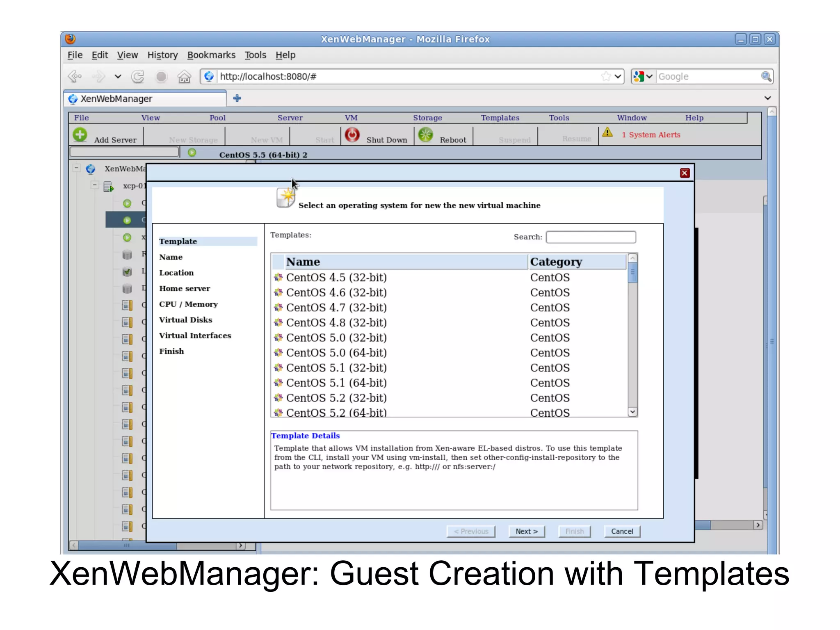Switch to the XenWebManager browser tab

click(145, 99)
